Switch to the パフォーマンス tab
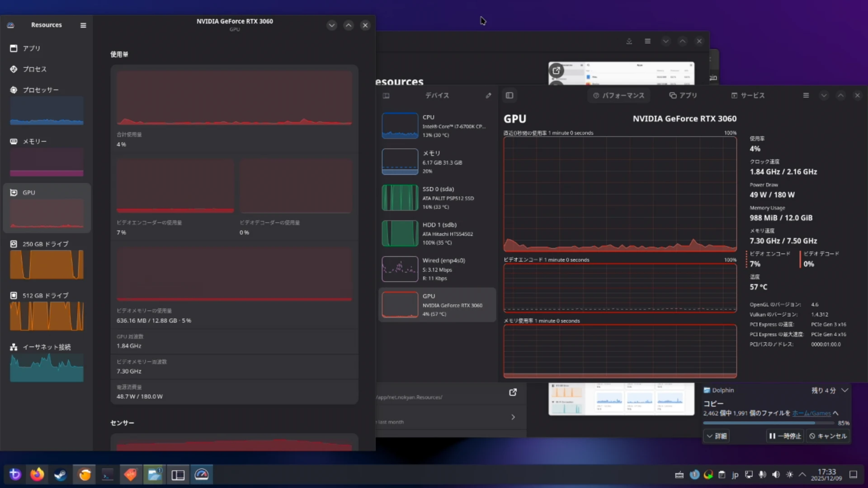The image size is (868, 488). click(x=618, y=95)
